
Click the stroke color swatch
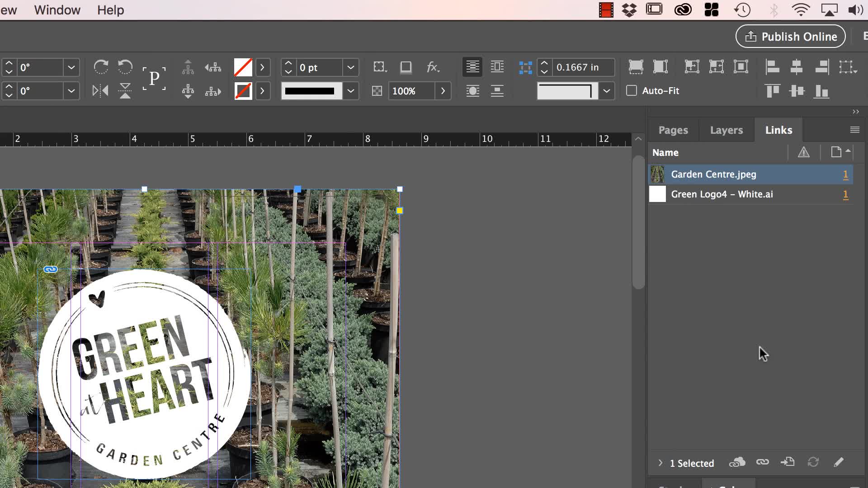coord(243,91)
